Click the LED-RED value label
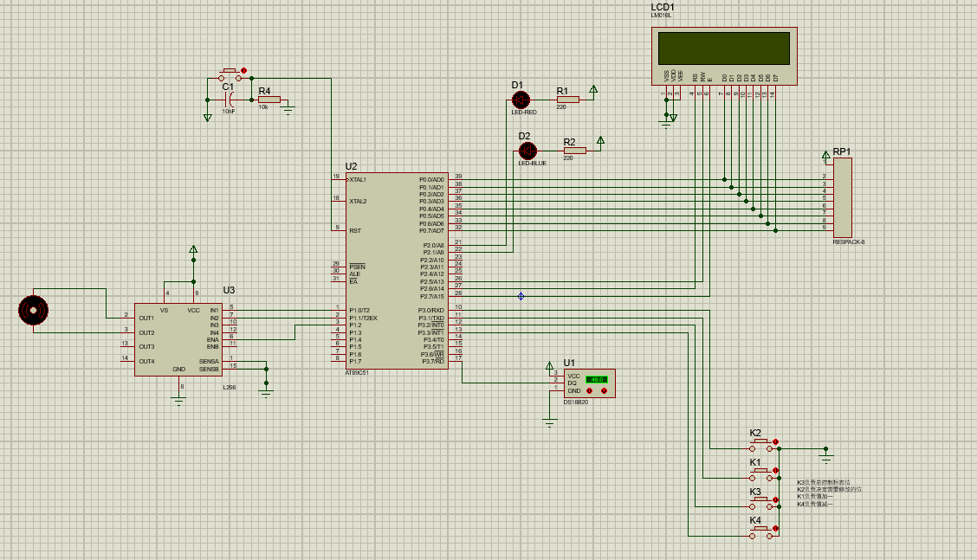Screen dimensions: 977x560 (x=524, y=113)
